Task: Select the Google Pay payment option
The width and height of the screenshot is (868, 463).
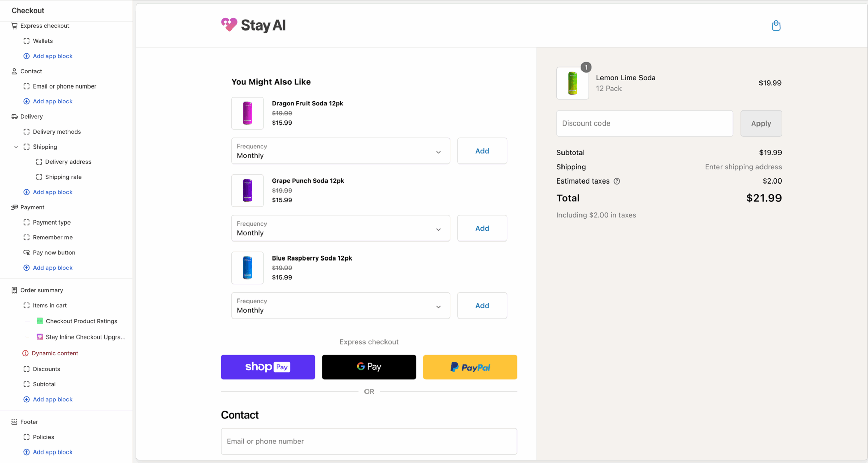Action: (x=369, y=367)
